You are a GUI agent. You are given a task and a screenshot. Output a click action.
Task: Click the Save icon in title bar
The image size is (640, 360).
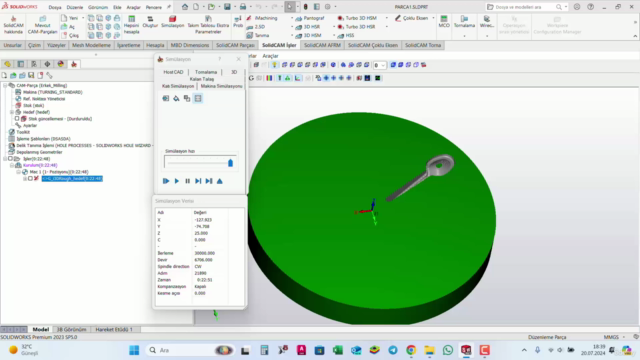click(x=227, y=7)
